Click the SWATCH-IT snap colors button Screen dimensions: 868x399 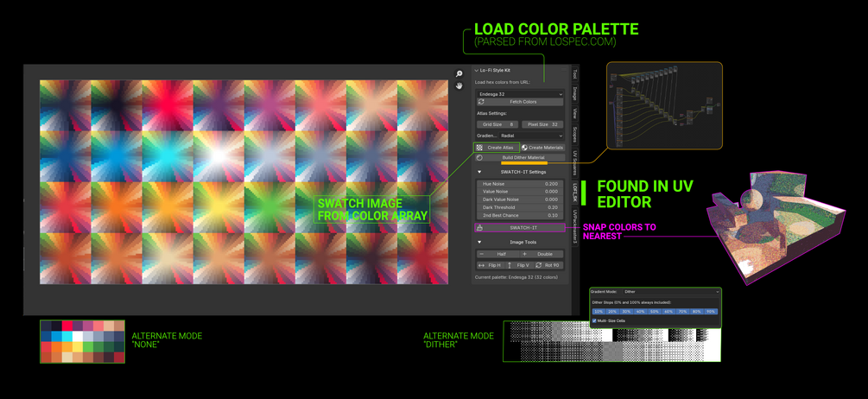click(x=520, y=227)
